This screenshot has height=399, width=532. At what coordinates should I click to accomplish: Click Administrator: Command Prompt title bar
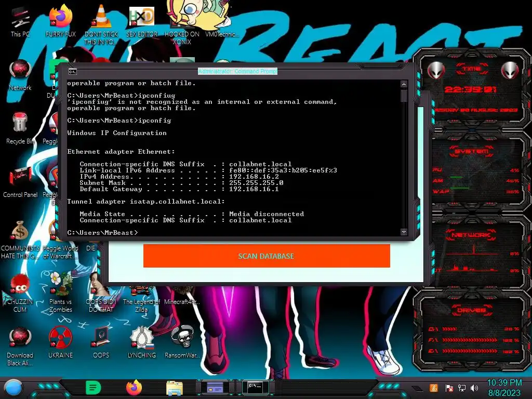click(x=237, y=71)
